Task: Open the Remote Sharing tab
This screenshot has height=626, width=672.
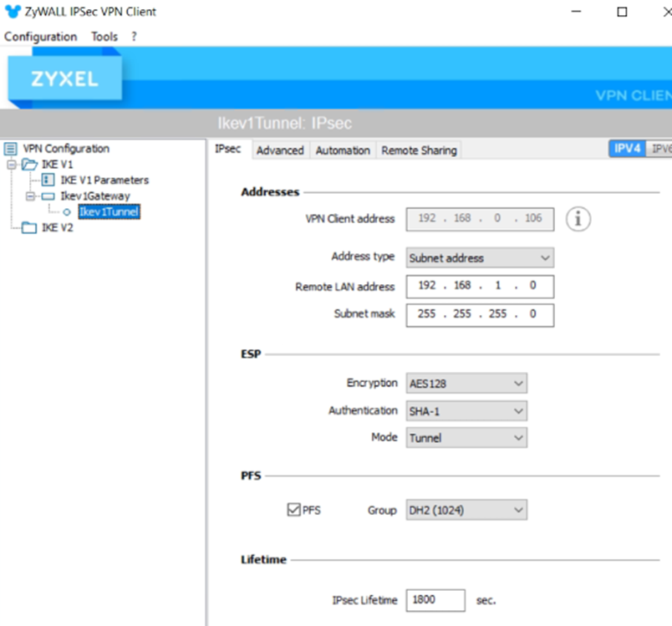Action: point(419,150)
